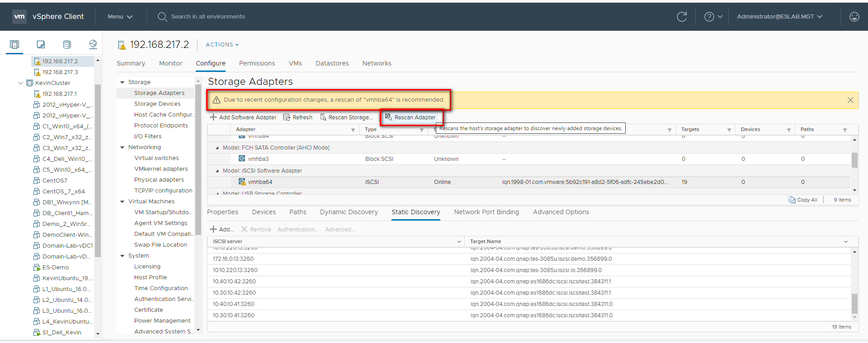Click Add Software Adapter
Image resolution: width=868 pixels, height=343 pixels.
click(243, 117)
